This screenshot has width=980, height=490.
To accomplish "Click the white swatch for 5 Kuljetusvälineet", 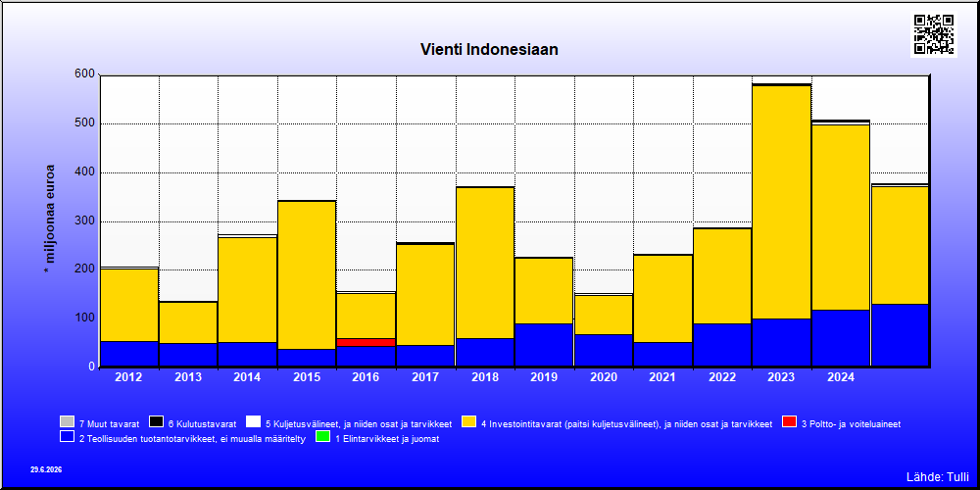I will click(x=253, y=421).
